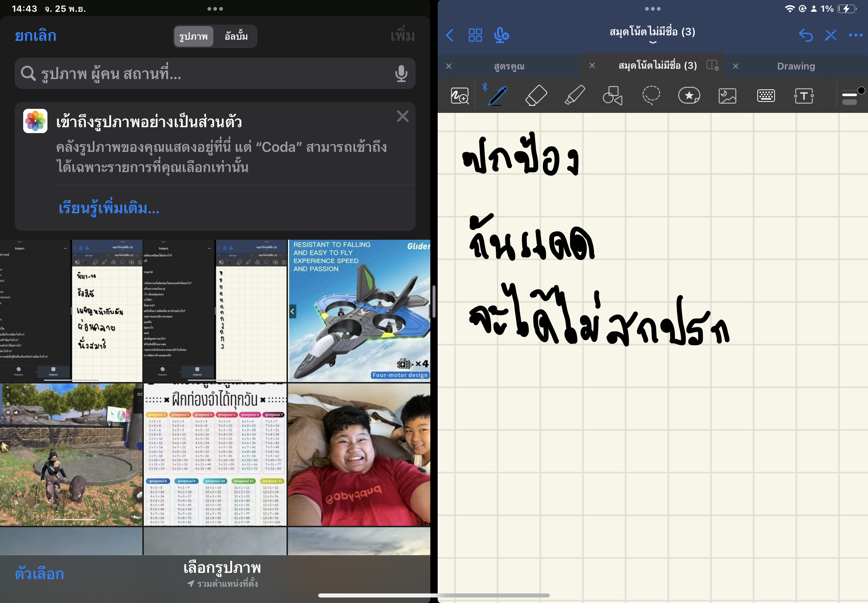Screen dimensions: 868x603
Task: Select the Lasso selection tool
Action: (x=651, y=96)
